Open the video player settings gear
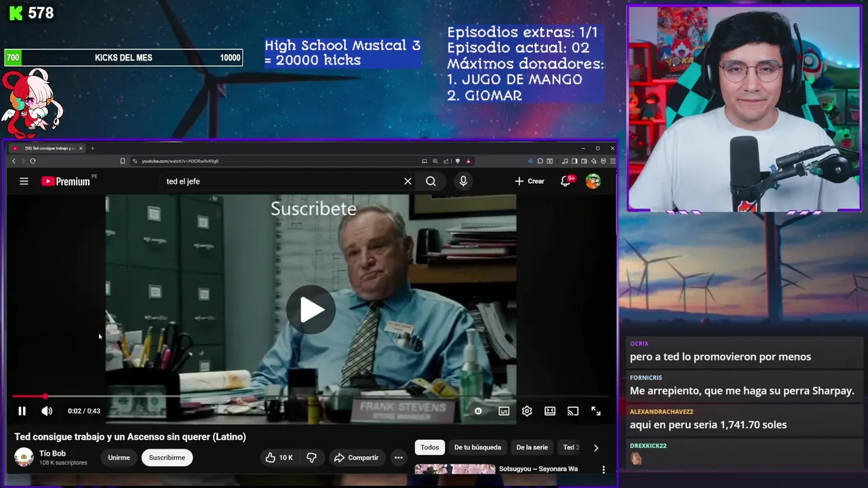The height and width of the screenshot is (488, 868). coord(527,411)
